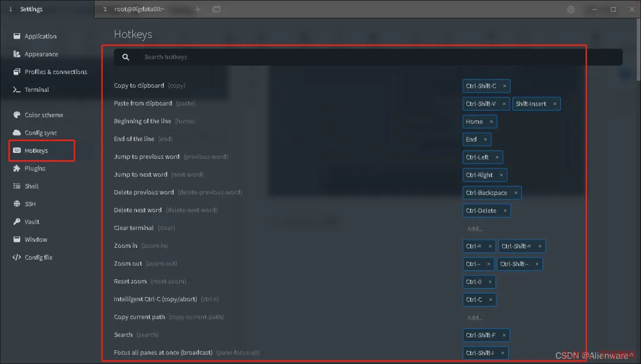Click the Jump to previous word label
Image resolution: width=641 pixels, height=364 pixels.
pos(147,157)
